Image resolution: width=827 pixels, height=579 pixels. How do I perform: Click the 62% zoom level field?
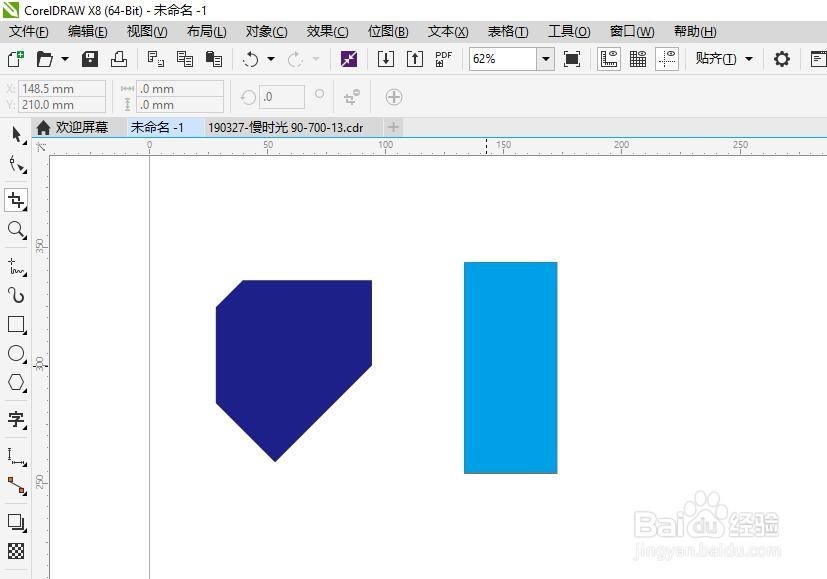[x=503, y=59]
